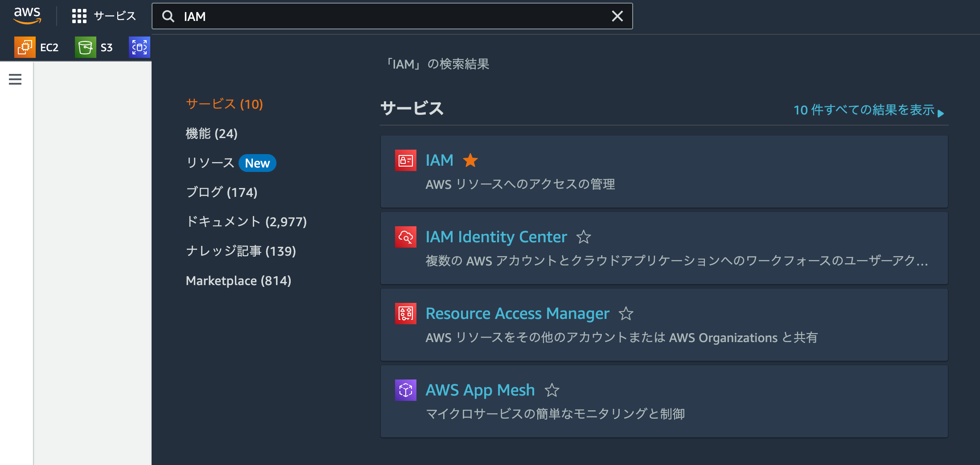
Task: Click the IAM Identity Center cloud icon
Action: coord(405,237)
